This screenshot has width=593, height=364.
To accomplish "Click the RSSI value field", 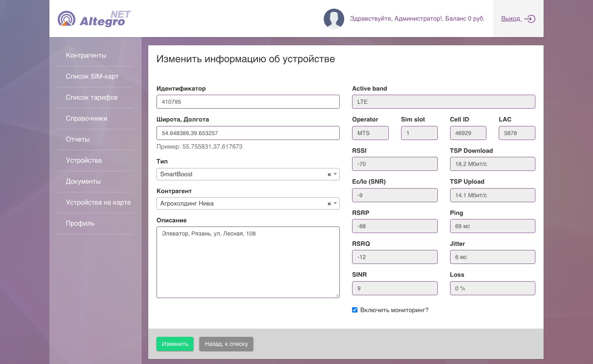I will [395, 164].
